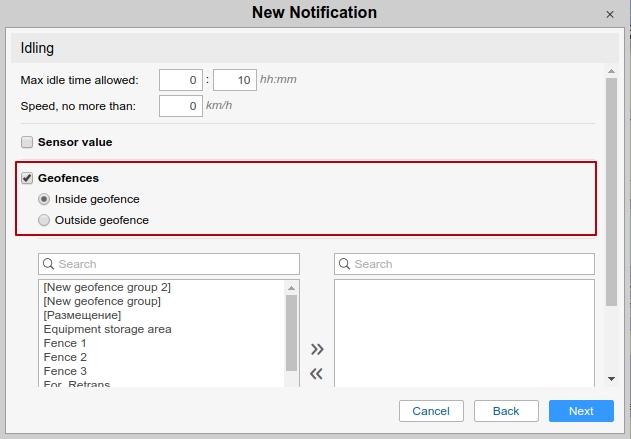Select [Размещение] geofence group
Image resolution: width=631 pixels, height=439 pixels.
coord(82,315)
